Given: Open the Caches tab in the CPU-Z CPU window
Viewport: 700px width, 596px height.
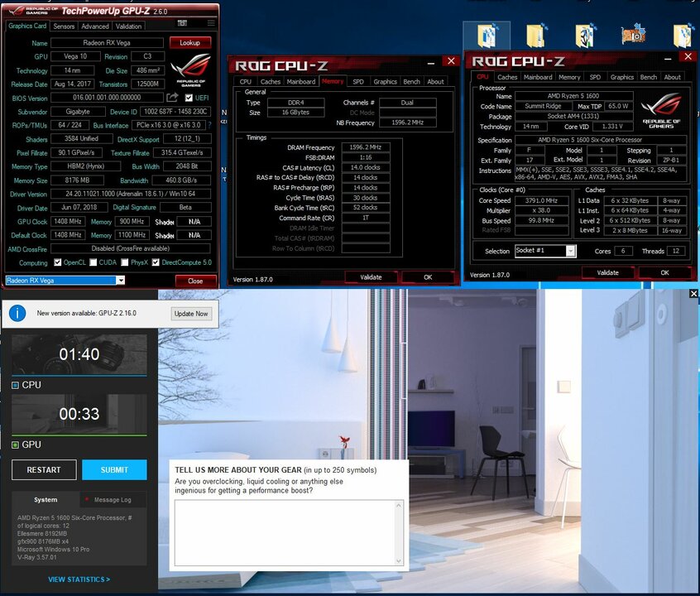Looking at the screenshot, I should [x=507, y=77].
